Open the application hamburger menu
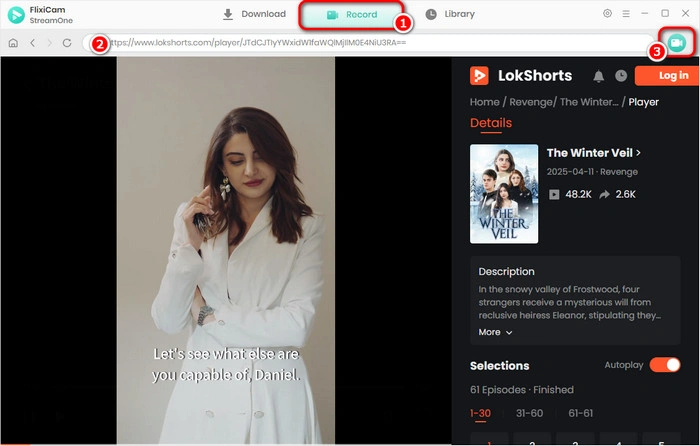The height and width of the screenshot is (446, 700). [x=626, y=14]
